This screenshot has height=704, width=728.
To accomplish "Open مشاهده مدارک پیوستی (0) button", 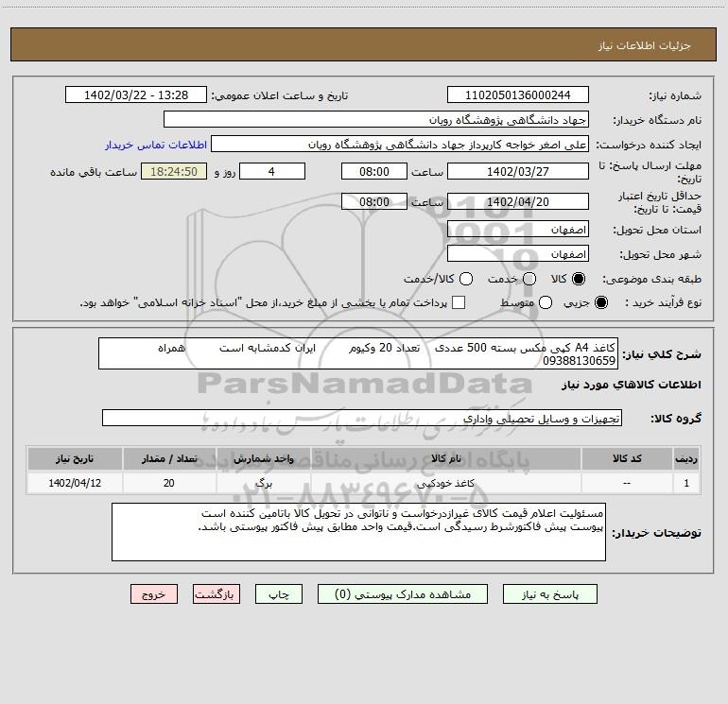I will (403, 594).
